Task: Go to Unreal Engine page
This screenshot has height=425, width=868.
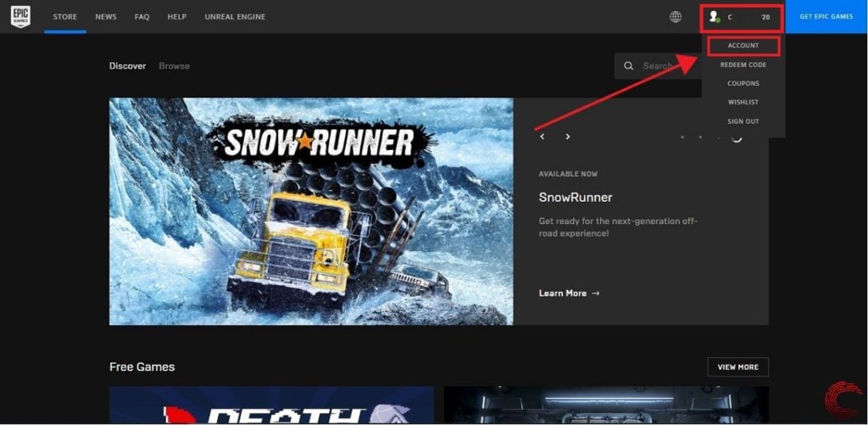Action: [x=235, y=17]
